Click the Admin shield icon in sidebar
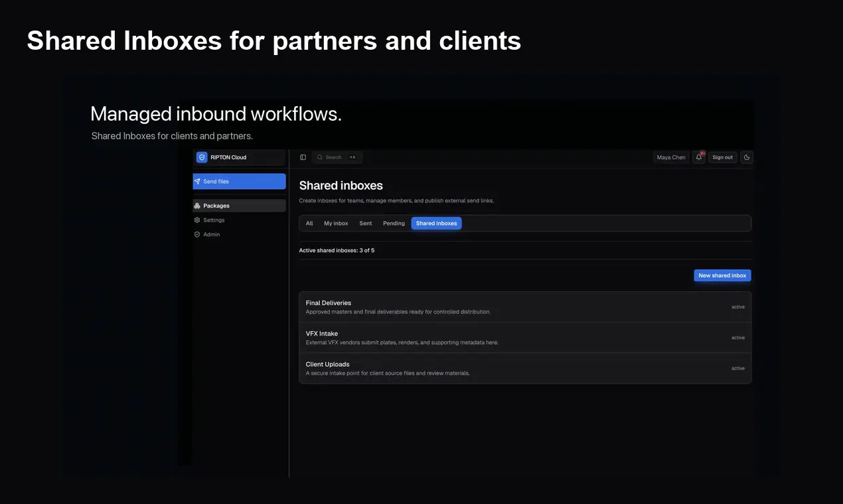This screenshot has width=843, height=504. [197, 234]
